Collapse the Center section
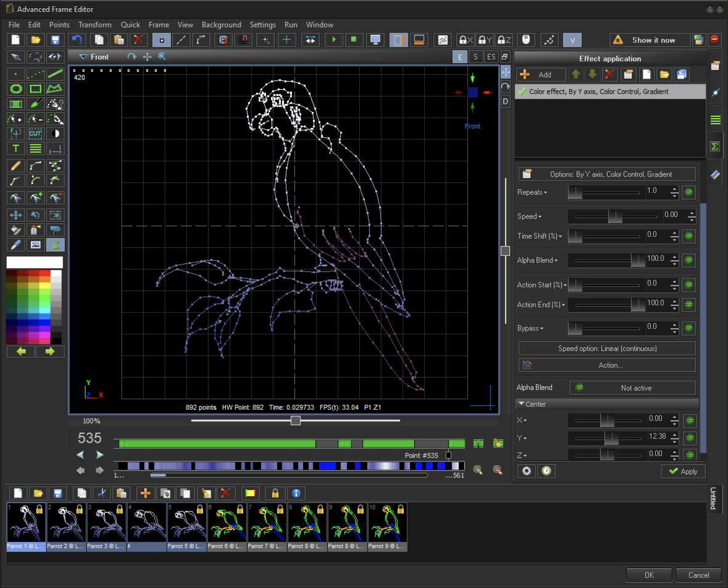This screenshot has width=728, height=588. [521, 404]
